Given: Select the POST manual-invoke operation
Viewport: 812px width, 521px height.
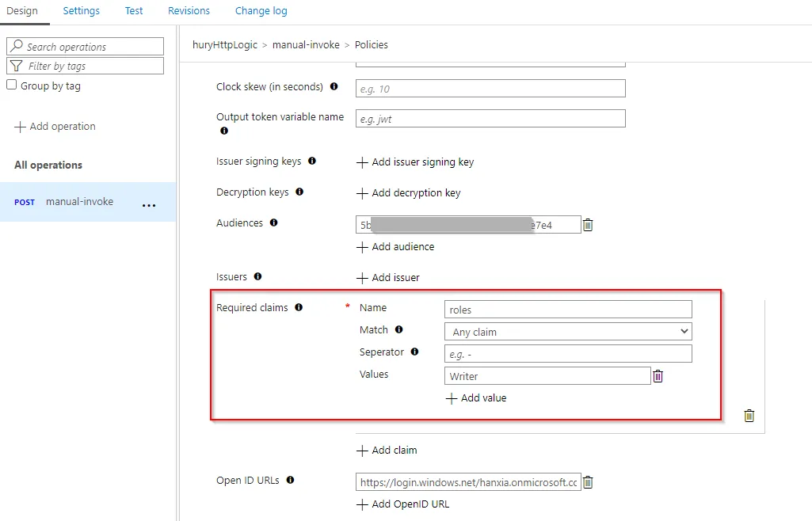Looking at the screenshot, I should 79,202.
